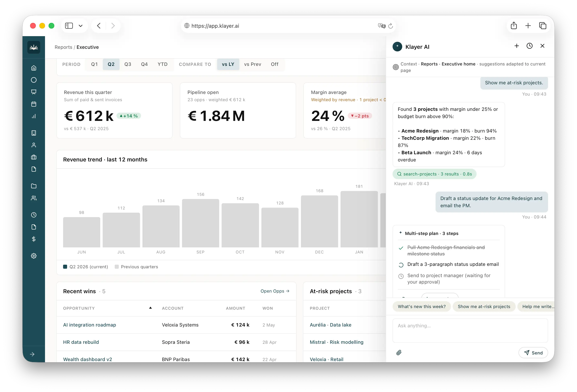Open the home icon in sidebar
The height and width of the screenshot is (392, 577).
click(x=34, y=68)
